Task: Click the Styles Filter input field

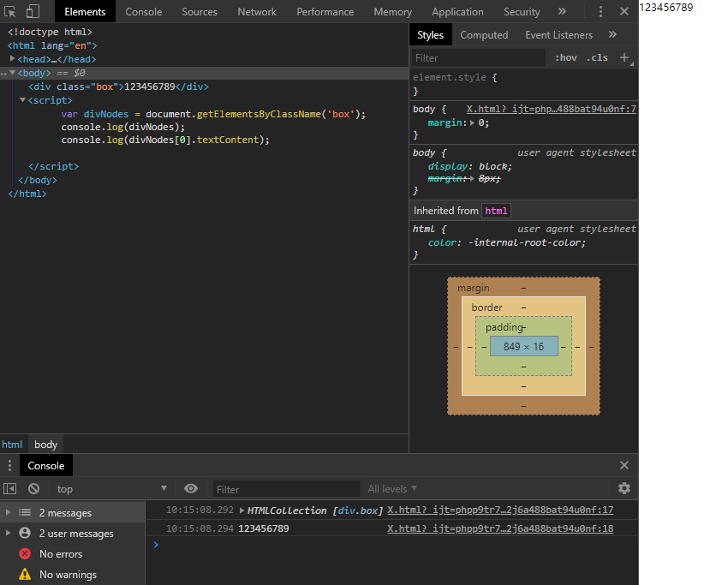Action: 479,58
